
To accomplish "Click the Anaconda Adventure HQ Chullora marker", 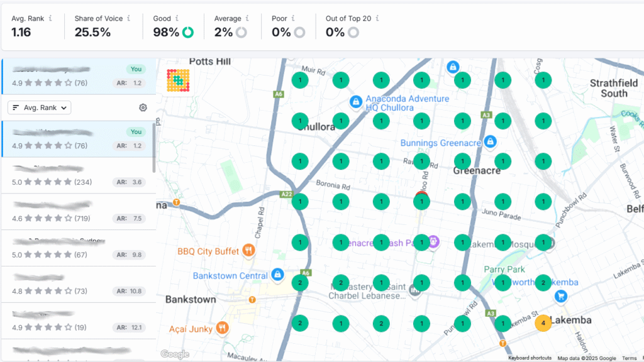I will 355,101.
